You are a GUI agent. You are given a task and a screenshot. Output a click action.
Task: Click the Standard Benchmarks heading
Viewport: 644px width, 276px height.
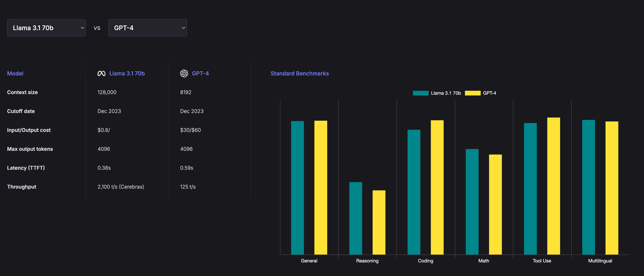(300, 73)
